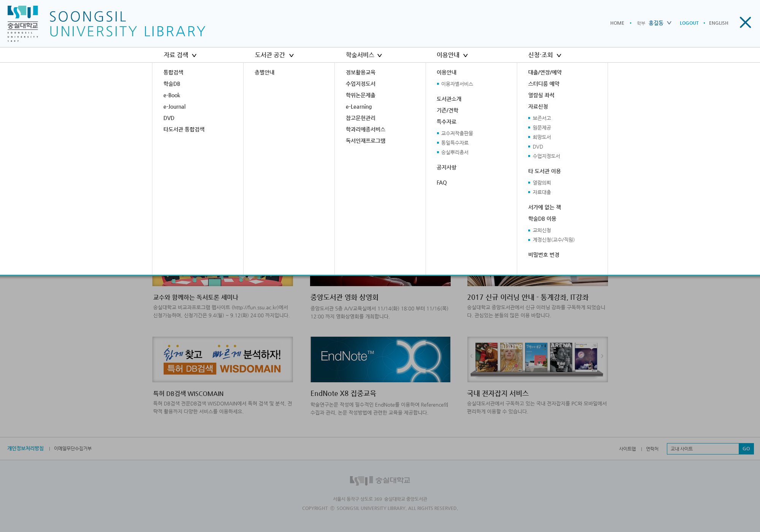Open DVD under 자료 검색
The image size is (760, 532).
(169, 118)
